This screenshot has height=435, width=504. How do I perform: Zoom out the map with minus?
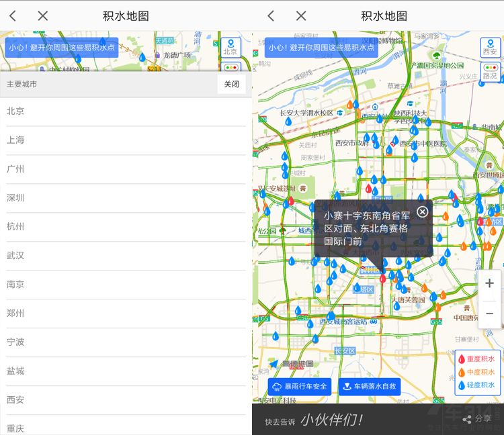489,313
